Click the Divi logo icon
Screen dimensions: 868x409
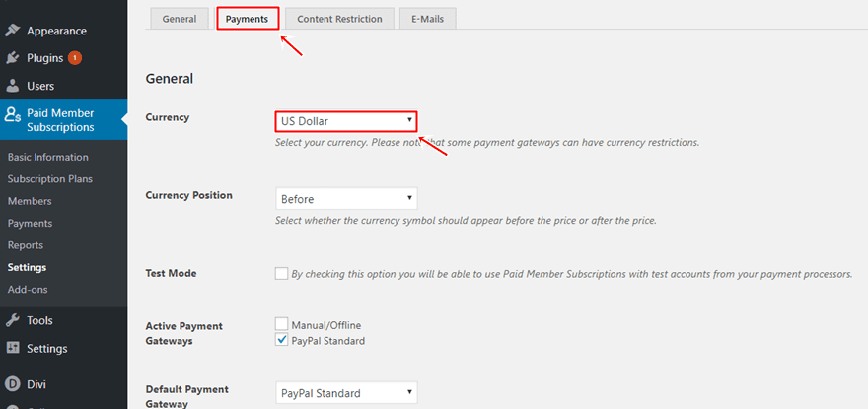13,384
